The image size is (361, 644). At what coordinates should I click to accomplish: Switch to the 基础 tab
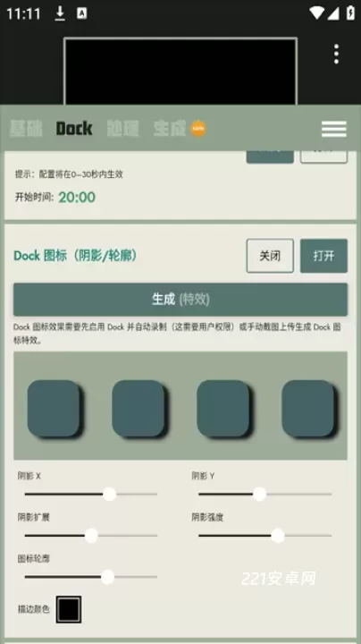pyautogui.click(x=26, y=129)
